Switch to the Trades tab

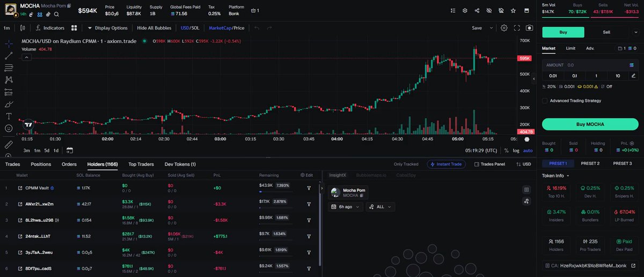coord(12,164)
